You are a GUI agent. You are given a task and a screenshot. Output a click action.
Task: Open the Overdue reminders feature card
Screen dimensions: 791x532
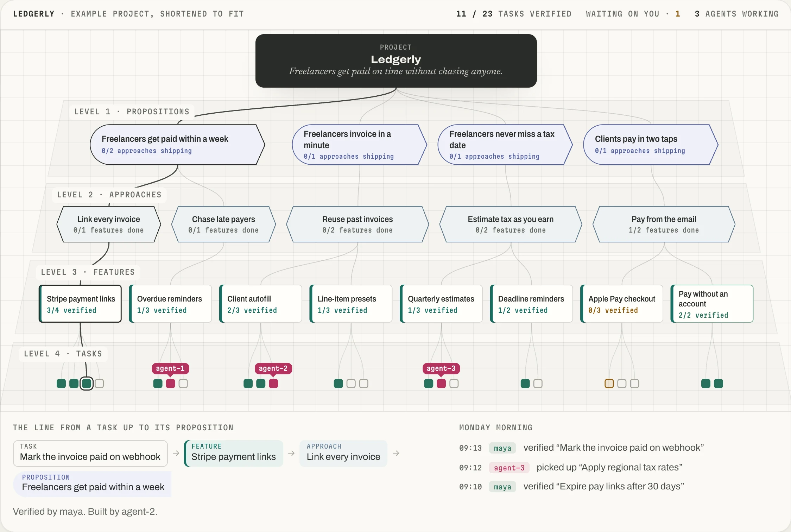[170, 304]
